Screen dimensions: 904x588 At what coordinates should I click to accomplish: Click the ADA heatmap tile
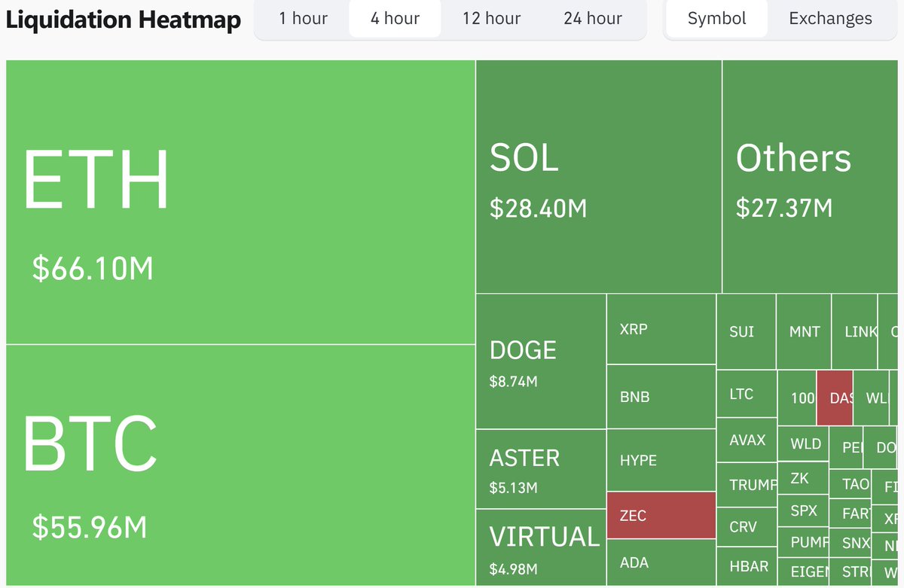661,562
